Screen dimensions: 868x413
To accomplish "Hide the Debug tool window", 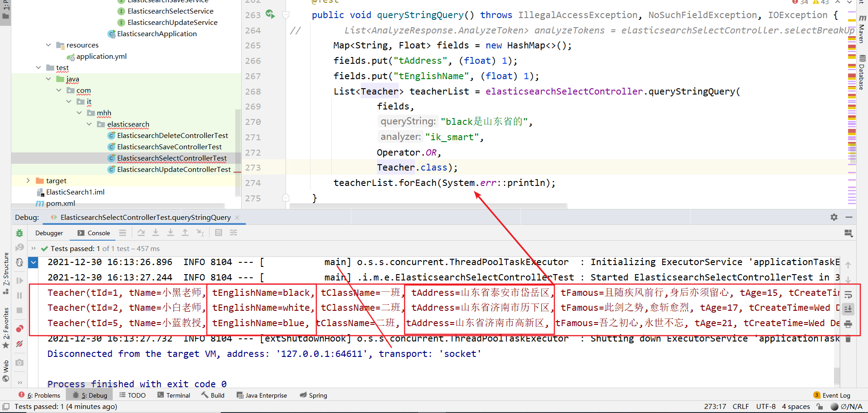I will (x=849, y=217).
